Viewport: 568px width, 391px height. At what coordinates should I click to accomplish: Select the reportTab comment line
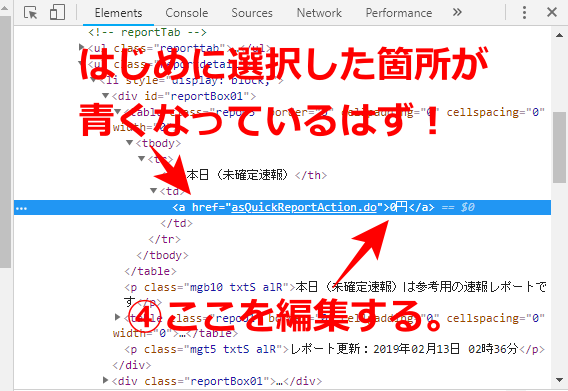click(147, 32)
